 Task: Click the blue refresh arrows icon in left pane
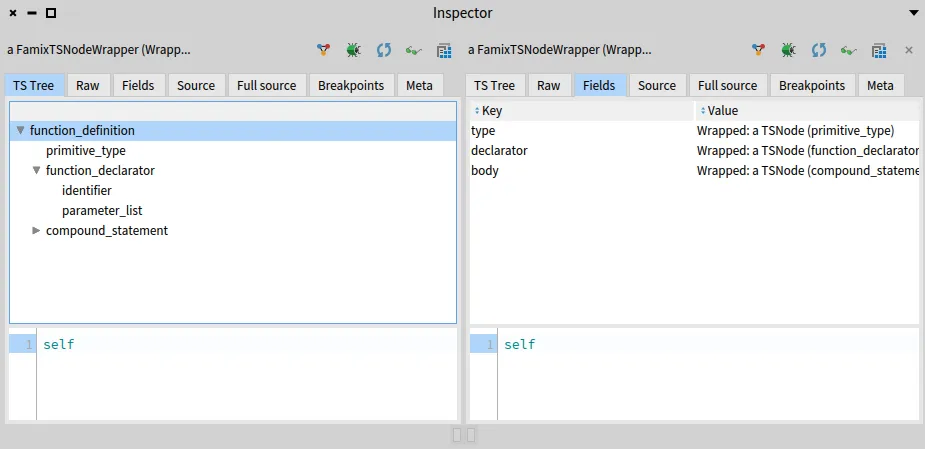(384, 50)
